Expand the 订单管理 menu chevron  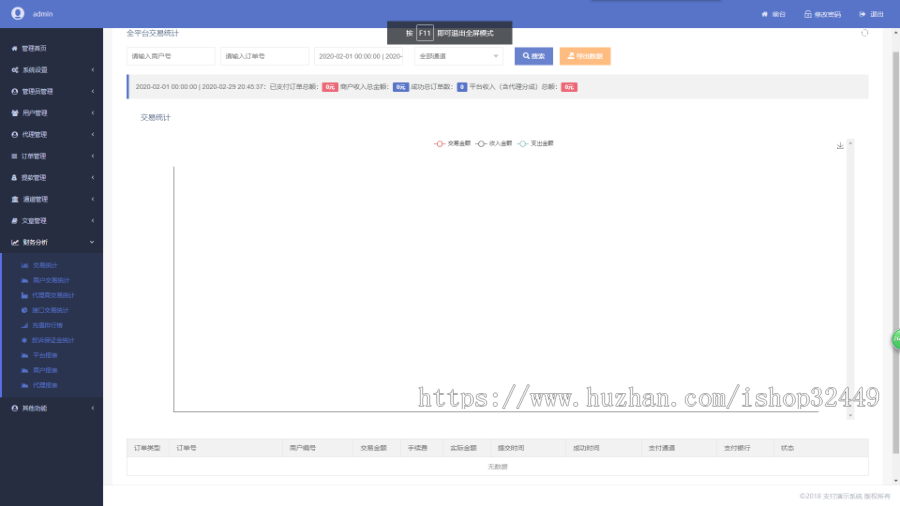click(x=92, y=156)
